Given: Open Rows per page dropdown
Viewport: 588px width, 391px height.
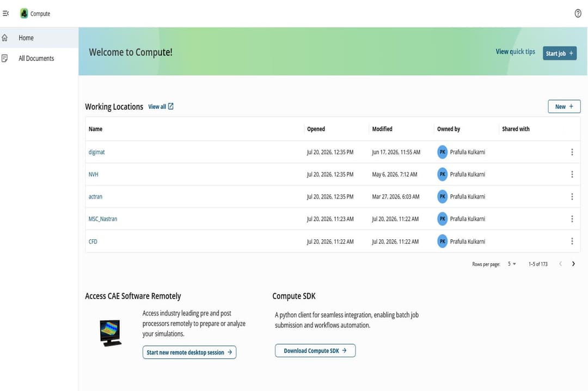Looking at the screenshot, I should tap(512, 264).
